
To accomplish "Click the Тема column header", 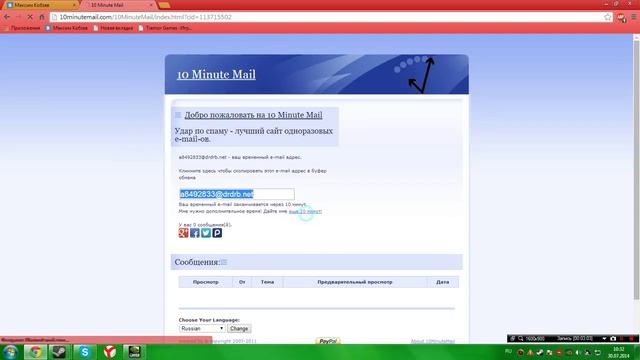I will pyautogui.click(x=267, y=282).
